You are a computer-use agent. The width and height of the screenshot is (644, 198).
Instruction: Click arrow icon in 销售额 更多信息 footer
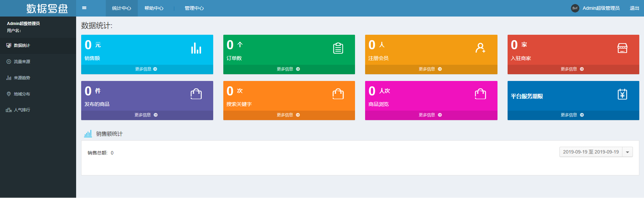point(155,69)
